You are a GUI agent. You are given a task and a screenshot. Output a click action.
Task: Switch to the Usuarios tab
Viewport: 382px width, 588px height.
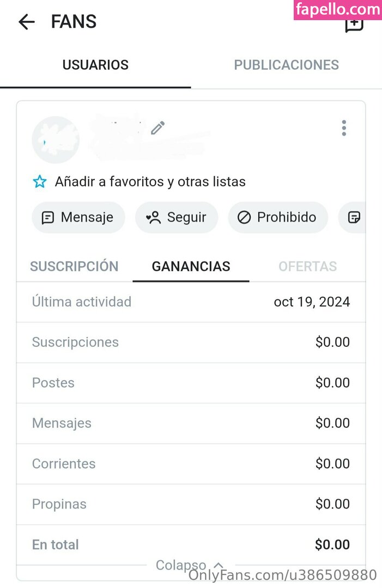[95, 65]
